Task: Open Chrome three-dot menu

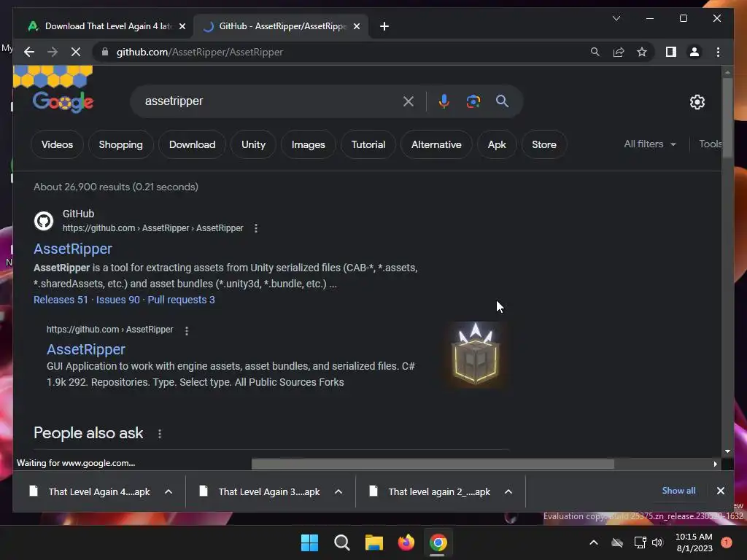Action: [x=718, y=52]
